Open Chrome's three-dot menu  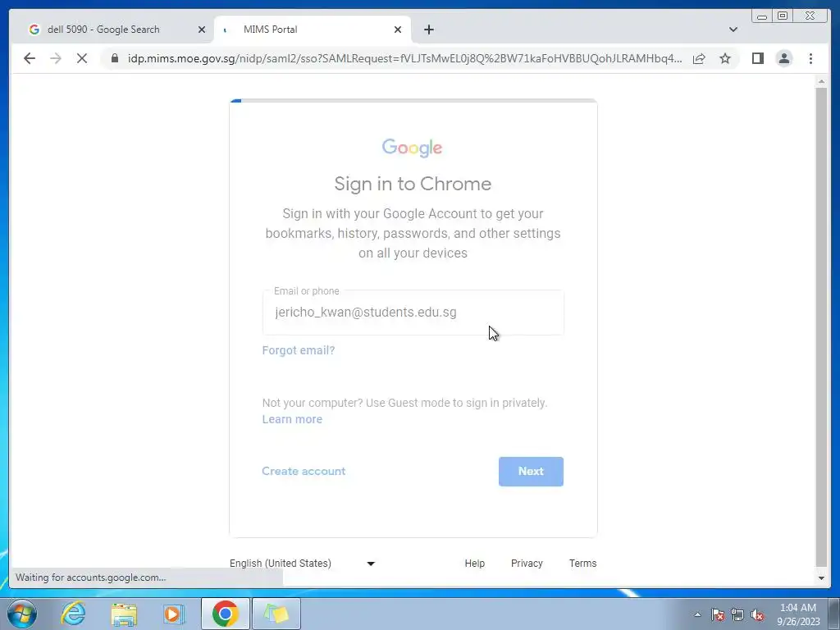click(x=810, y=58)
